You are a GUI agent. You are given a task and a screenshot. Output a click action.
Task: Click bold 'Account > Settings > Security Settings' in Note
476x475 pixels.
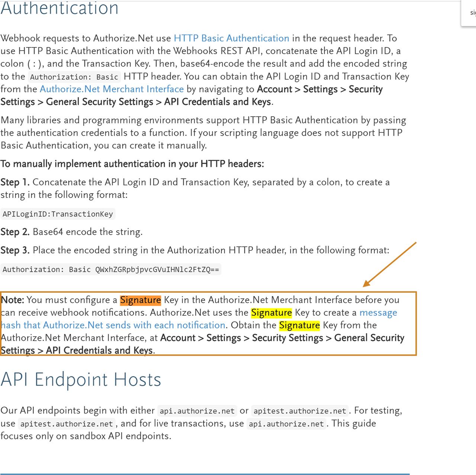[x=242, y=338]
